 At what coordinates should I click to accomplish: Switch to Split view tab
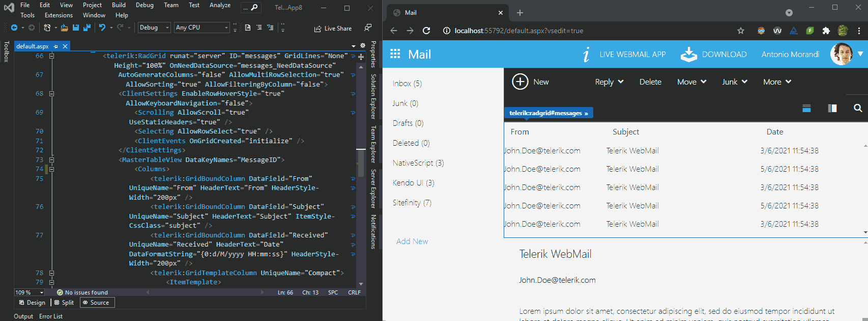[x=64, y=303]
